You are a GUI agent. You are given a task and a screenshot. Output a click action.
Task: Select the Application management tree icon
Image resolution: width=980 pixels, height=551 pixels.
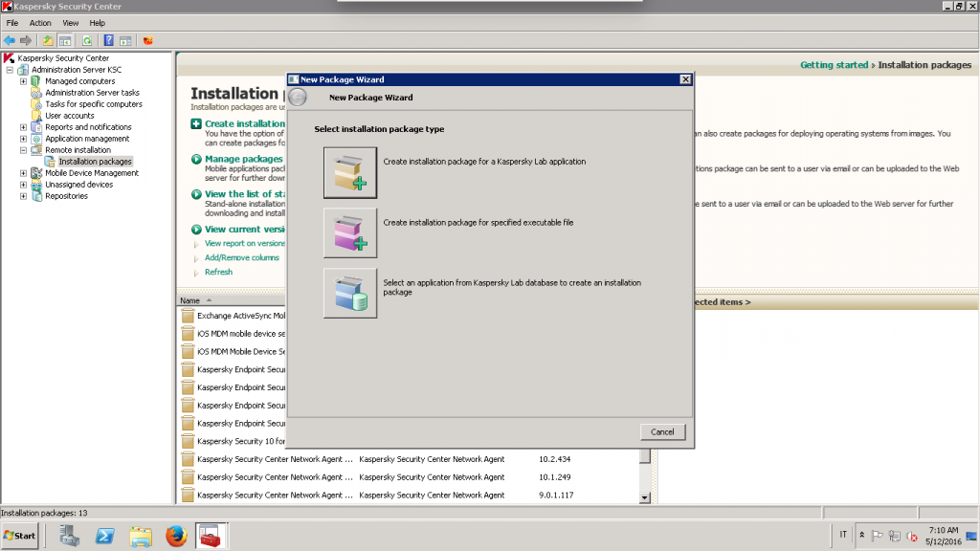[36, 139]
